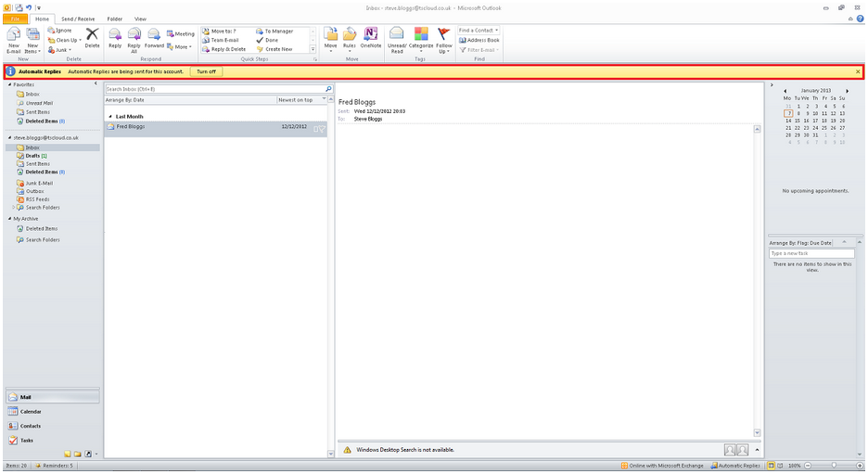
Task: Select the Normal view button in the status bar
Action: pos(771,466)
